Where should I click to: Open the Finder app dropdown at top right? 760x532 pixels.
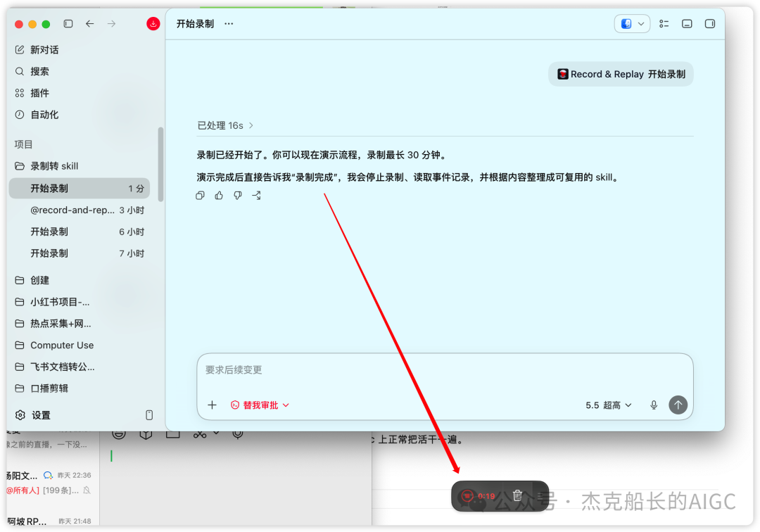[632, 24]
